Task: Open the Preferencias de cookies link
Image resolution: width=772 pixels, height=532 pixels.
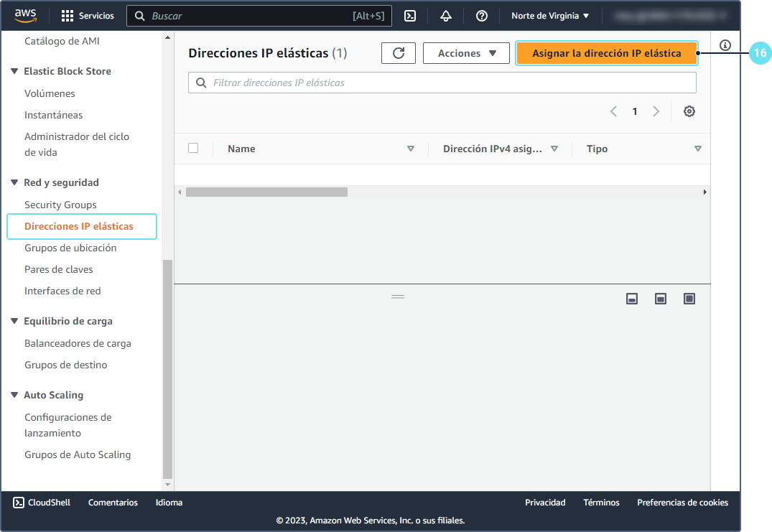Action: tap(682, 503)
